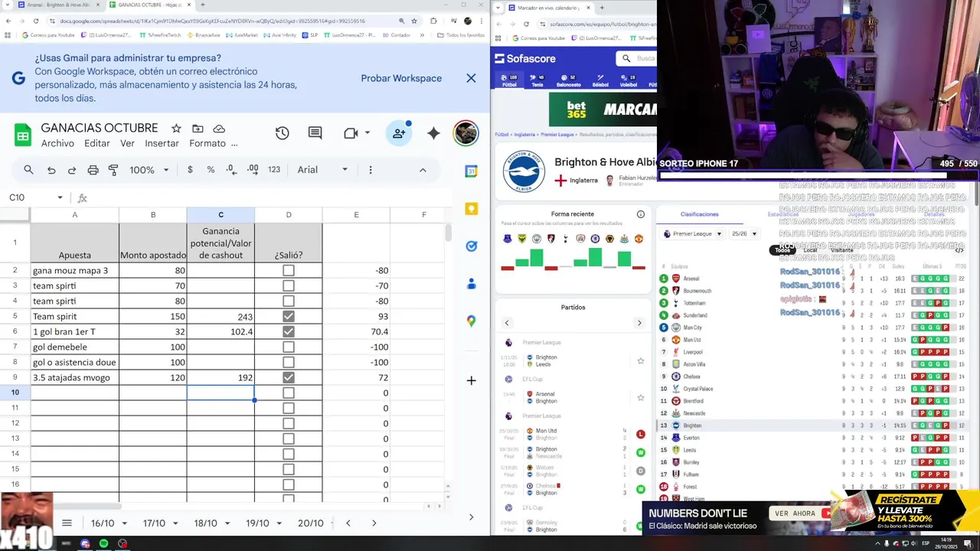Start a Meet call camera icon
The width and height of the screenshot is (980, 551).
click(351, 133)
